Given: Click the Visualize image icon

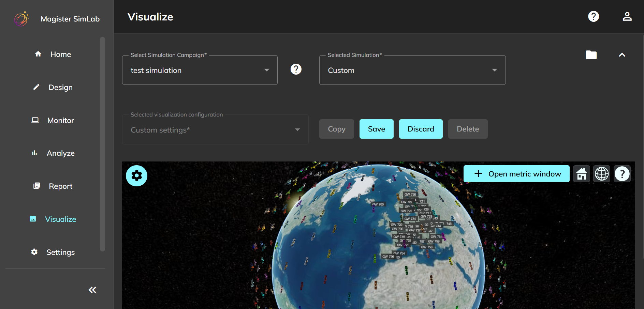Looking at the screenshot, I should [x=33, y=219].
